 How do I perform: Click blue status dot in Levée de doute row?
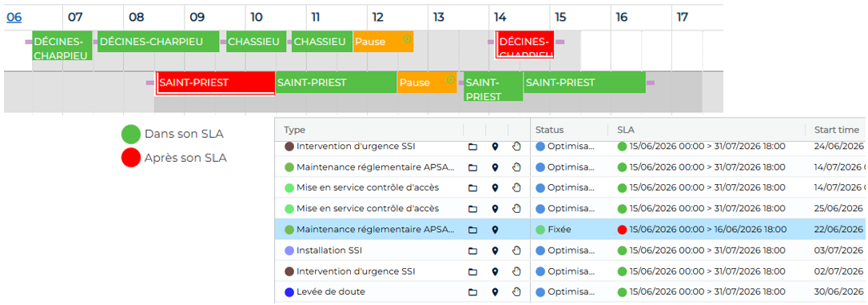540,292
